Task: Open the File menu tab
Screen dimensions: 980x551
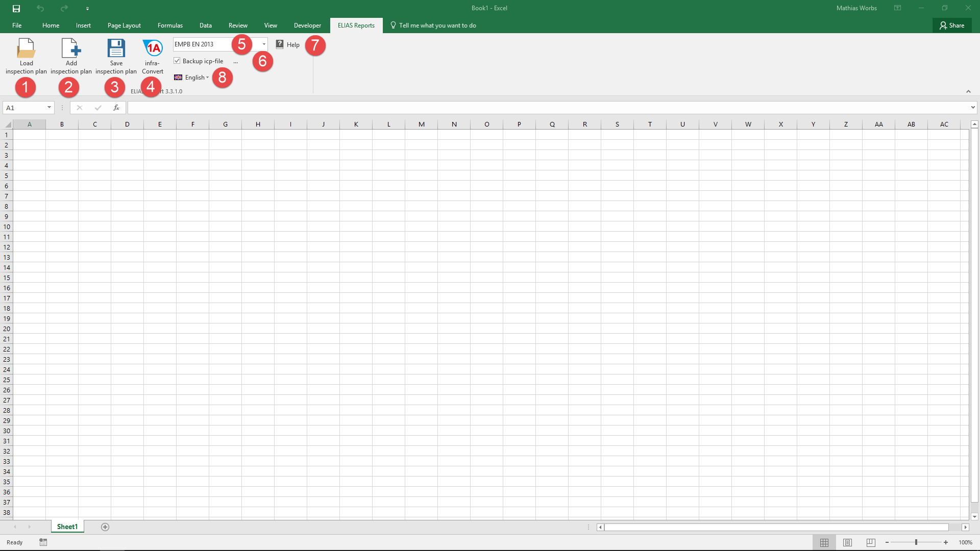Action: [17, 26]
